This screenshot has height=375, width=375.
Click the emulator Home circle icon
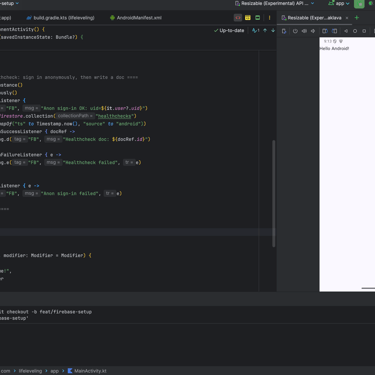(x=355, y=31)
